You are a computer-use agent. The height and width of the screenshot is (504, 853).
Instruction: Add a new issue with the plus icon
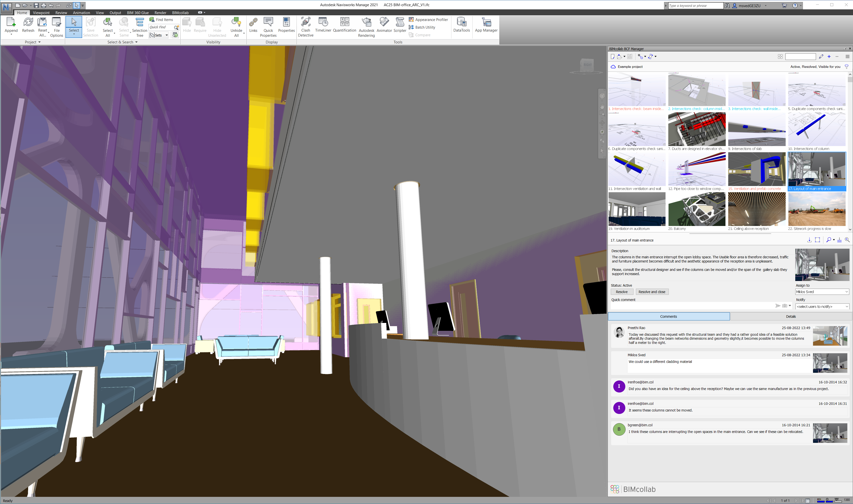(829, 57)
